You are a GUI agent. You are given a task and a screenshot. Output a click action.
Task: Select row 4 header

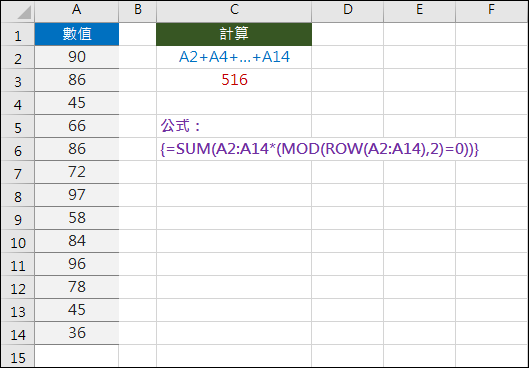(18, 104)
